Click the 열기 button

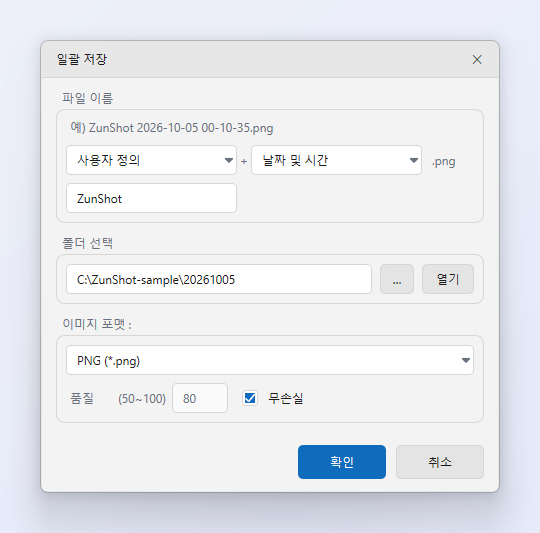[x=448, y=279]
